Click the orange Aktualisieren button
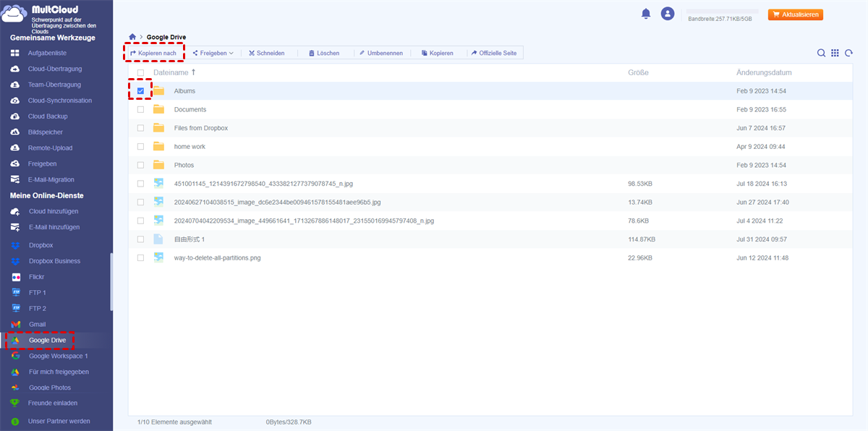The image size is (868, 431). point(795,14)
